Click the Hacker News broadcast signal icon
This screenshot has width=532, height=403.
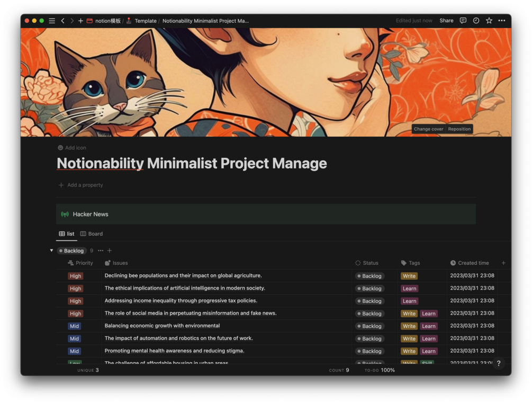pos(65,214)
